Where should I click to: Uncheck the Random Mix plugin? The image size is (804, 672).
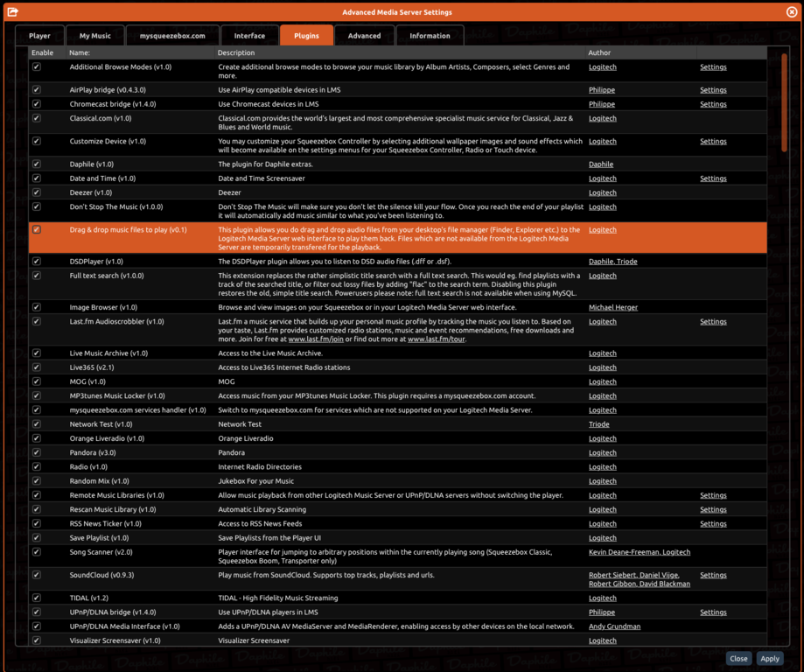click(x=37, y=480)
